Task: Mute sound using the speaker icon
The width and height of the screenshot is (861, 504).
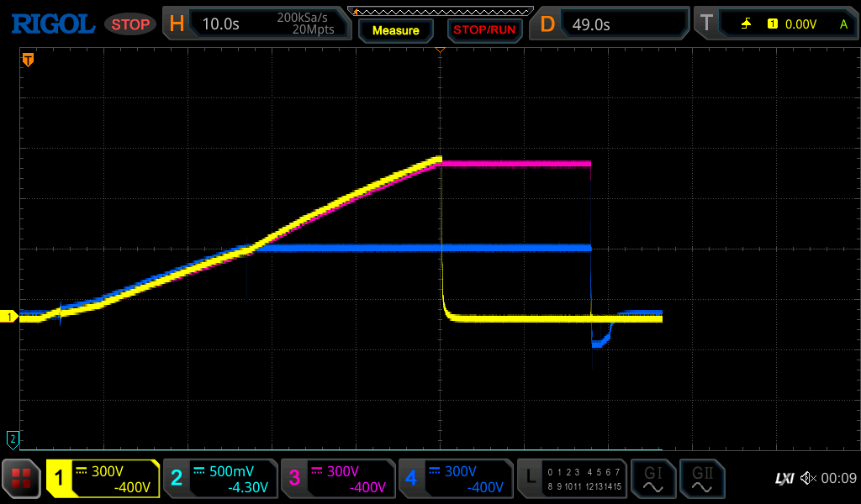Action: point(808,479)
